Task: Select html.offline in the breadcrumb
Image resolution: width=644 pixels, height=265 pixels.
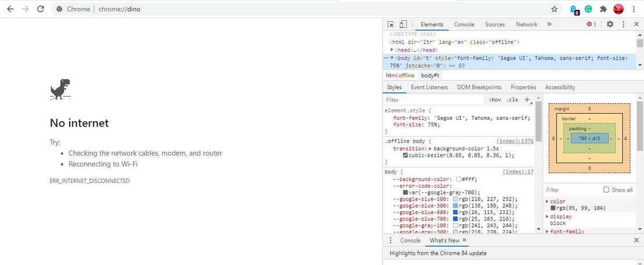Action: [400, 75]
